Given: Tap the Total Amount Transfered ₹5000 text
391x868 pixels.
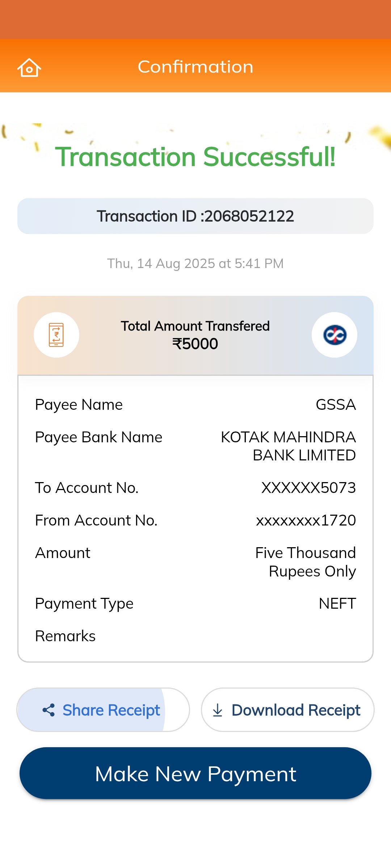Looking at the screenshot, I should [x=195, y=335].
